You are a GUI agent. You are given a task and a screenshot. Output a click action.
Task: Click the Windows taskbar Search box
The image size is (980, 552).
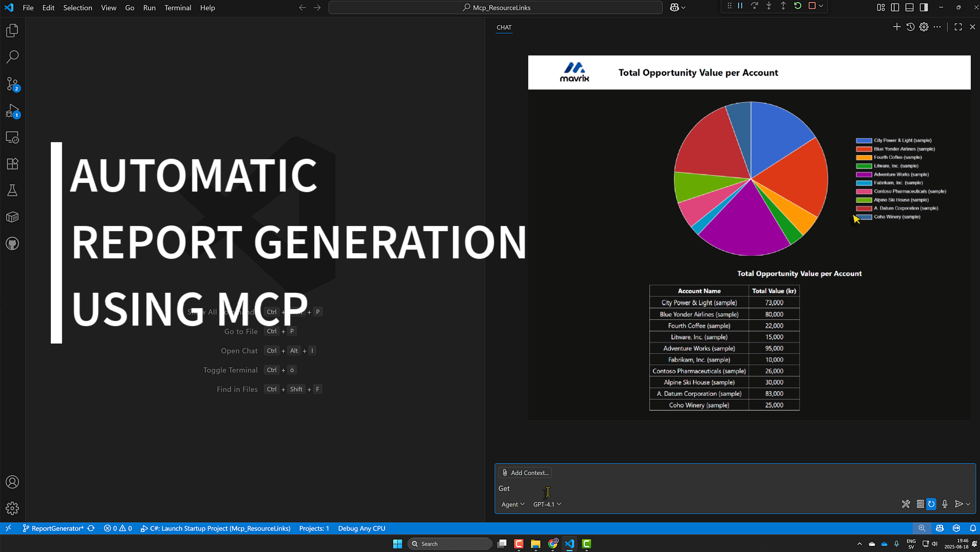click(450, 544)
